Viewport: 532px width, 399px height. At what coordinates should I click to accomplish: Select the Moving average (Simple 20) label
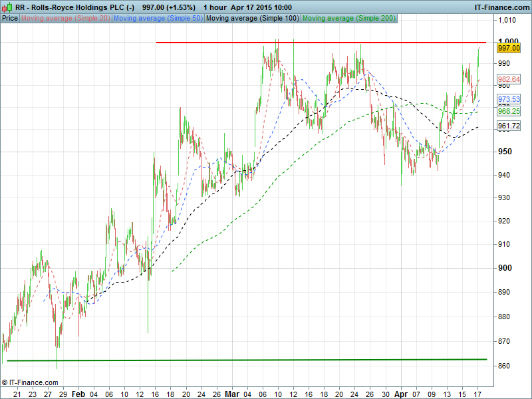[65, 18]
